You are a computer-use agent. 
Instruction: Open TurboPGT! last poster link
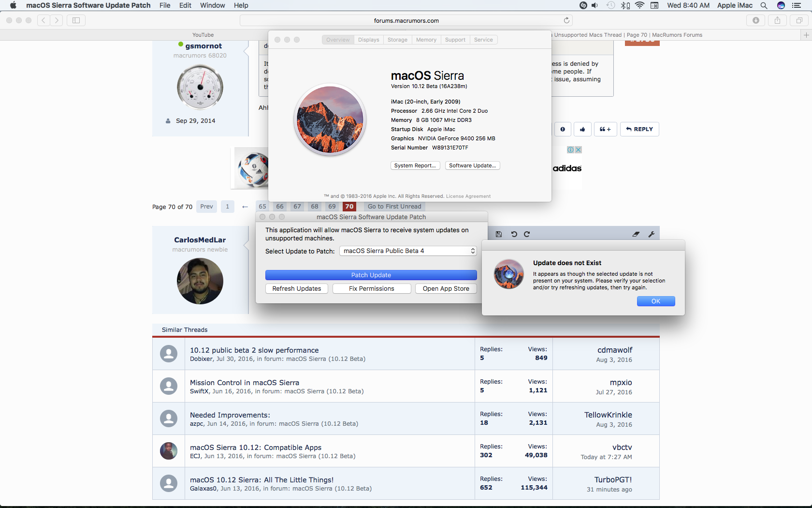(x=613, y=480)
